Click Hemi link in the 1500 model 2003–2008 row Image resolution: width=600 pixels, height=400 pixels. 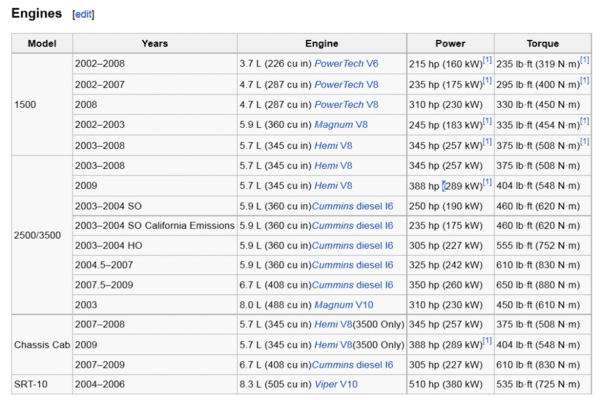[326, 145]
